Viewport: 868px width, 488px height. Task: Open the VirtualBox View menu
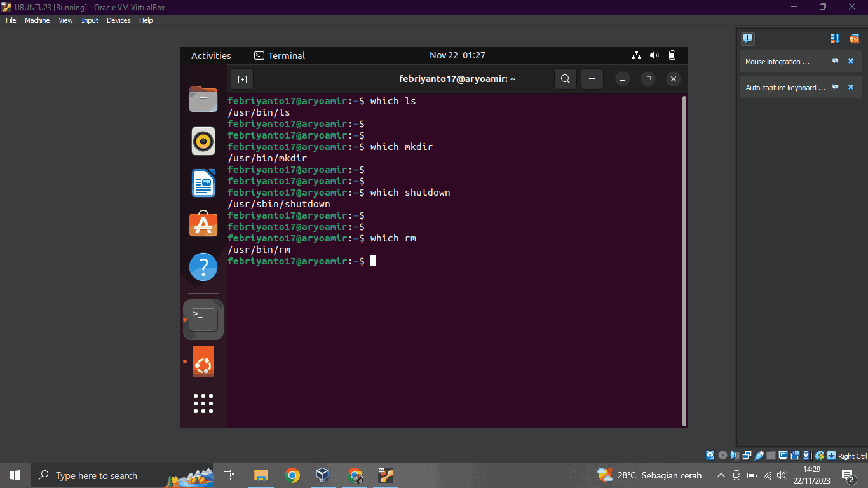point(65,20)
